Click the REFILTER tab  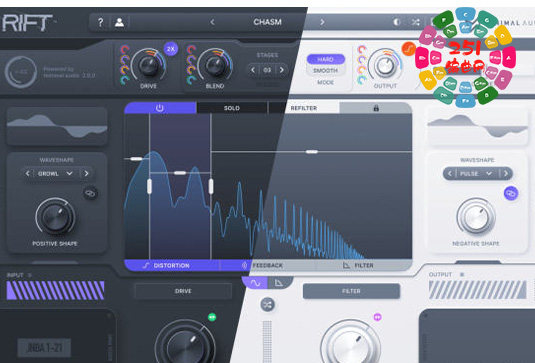(x=304, y=108)
